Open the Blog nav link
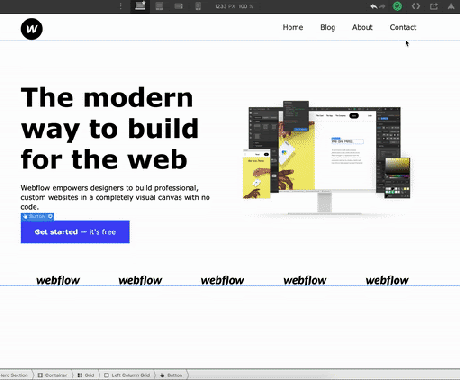Screen dimensions: 460x380 tap(328, 27)
